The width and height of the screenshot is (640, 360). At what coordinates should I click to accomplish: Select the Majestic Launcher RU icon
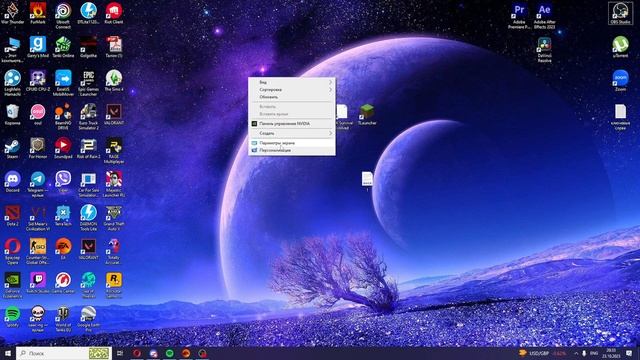113,184
